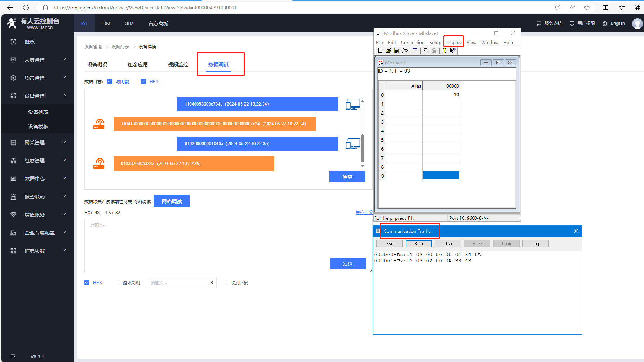Screen dimensions: 644x362
Task: Click the 清空 button
Action: (x=347, y=176)
